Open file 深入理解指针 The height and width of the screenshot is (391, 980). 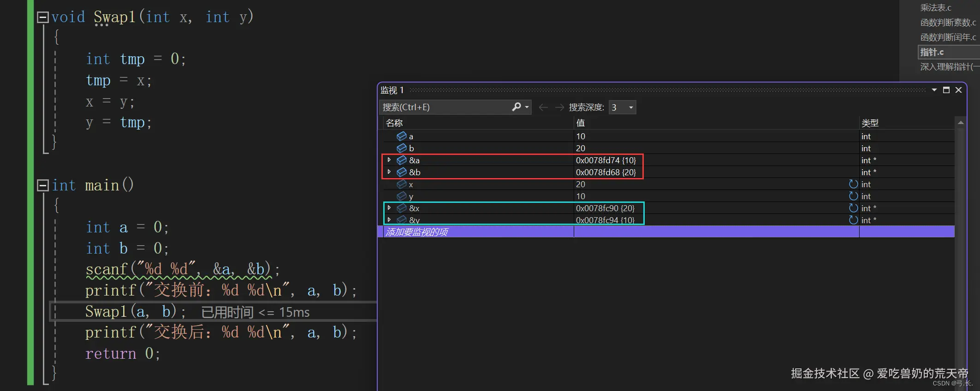coord(950,67)
